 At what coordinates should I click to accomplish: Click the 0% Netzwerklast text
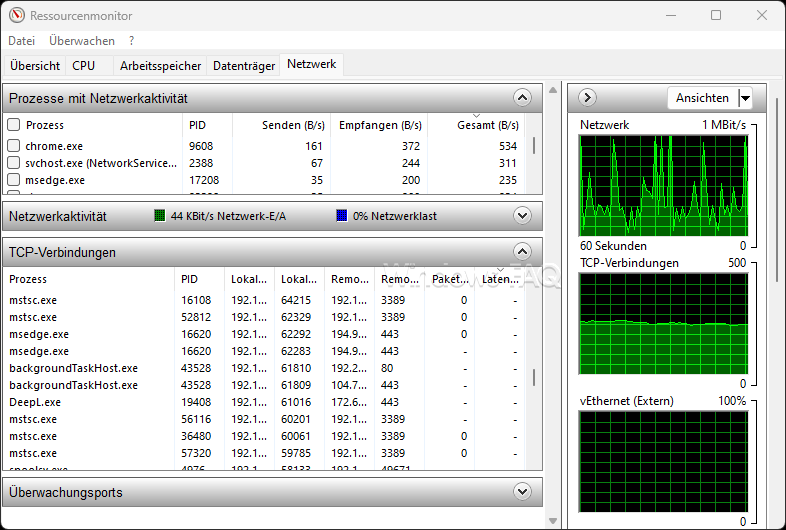point(395,216)
